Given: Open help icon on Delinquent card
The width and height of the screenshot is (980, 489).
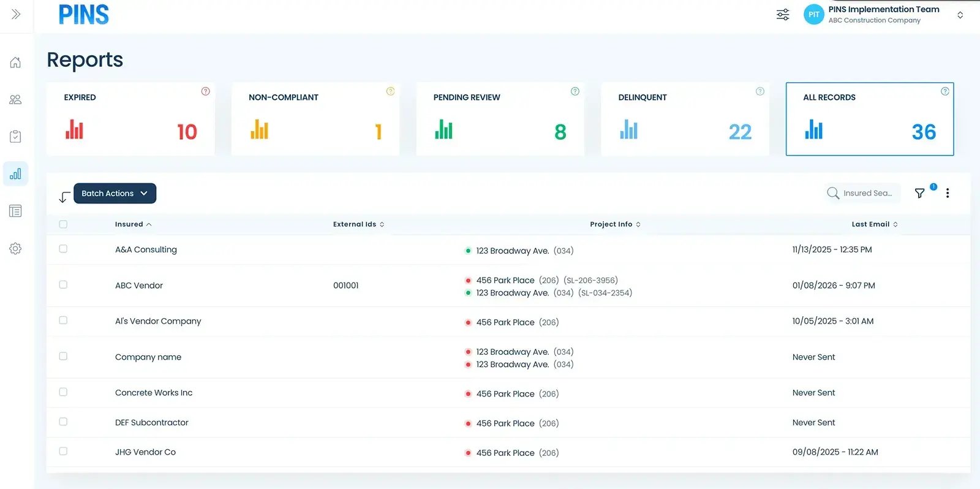Looking at the screenshot, I should coord(760,91).
